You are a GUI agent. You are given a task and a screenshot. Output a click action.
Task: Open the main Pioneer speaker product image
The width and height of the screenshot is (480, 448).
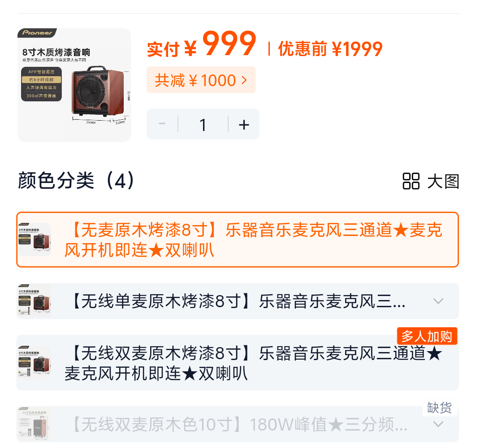[x=74, y=85]
